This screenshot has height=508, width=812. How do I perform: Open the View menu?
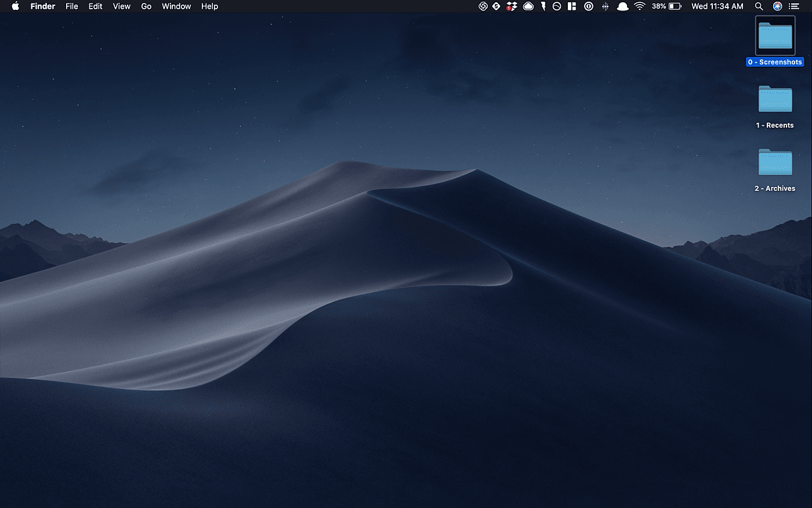click(122, 6)
